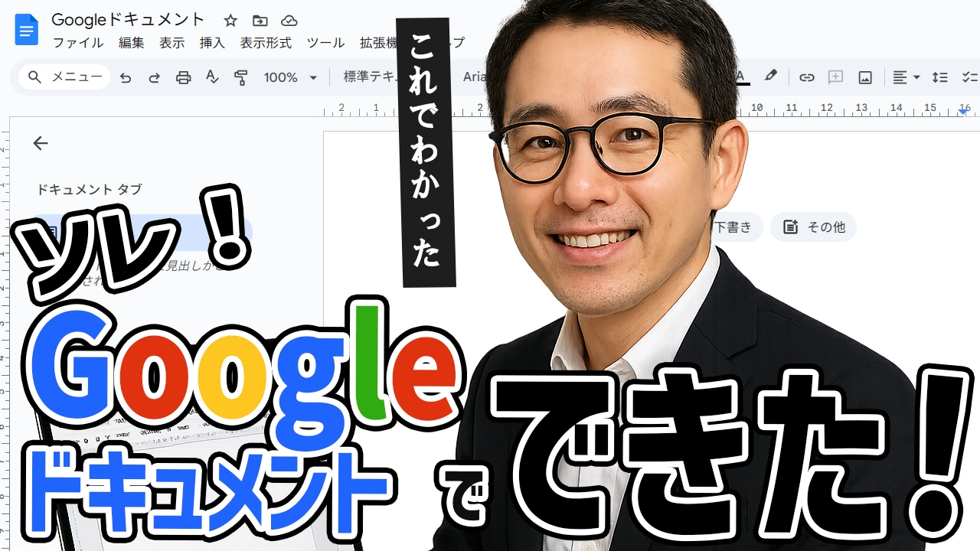
Task: Open the 表示形式 menu
Action: [x=266, y=43]
